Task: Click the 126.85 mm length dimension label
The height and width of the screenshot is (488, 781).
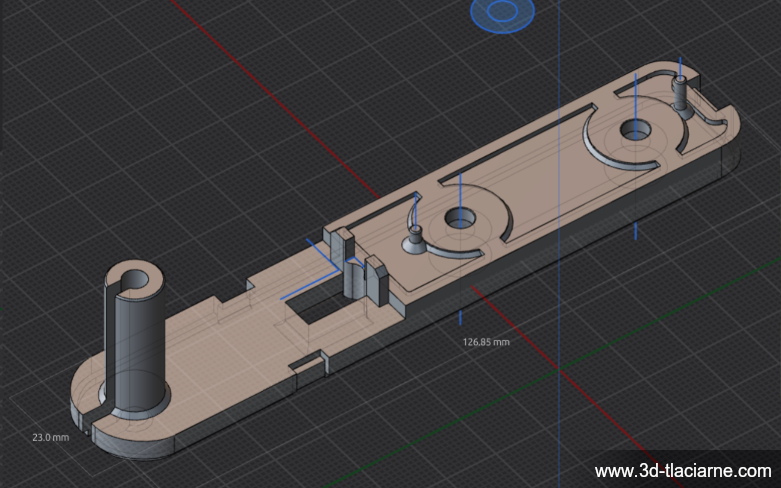Action: 486,342
